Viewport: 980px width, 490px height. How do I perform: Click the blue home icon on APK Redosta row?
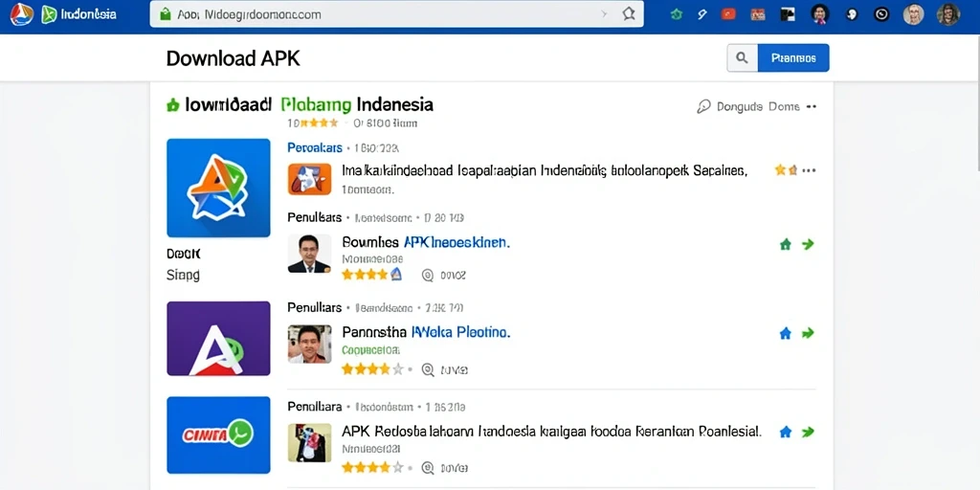point(786,432)
